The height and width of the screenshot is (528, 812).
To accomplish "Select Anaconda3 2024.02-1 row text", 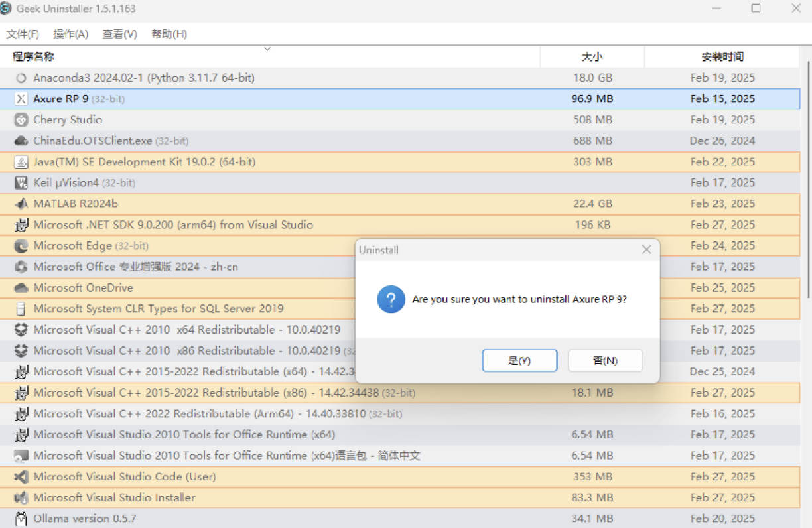I will 144,78.
